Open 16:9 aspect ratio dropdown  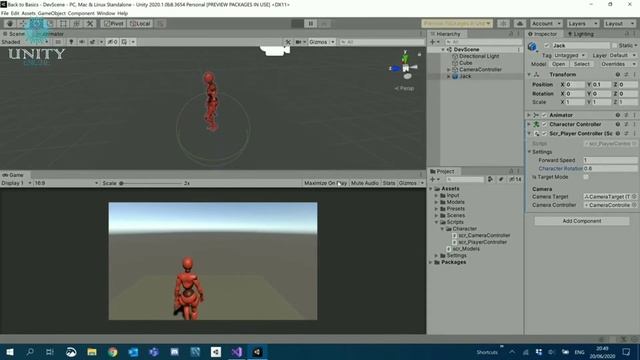pos(67,183)
